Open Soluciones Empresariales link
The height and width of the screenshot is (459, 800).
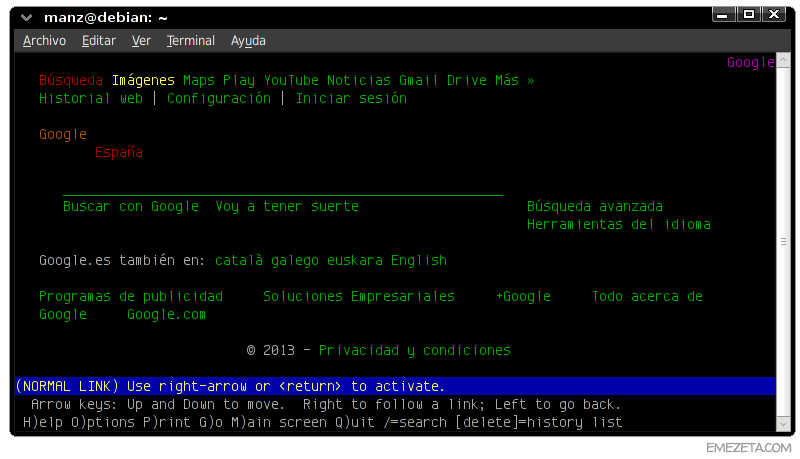[359, 297]
